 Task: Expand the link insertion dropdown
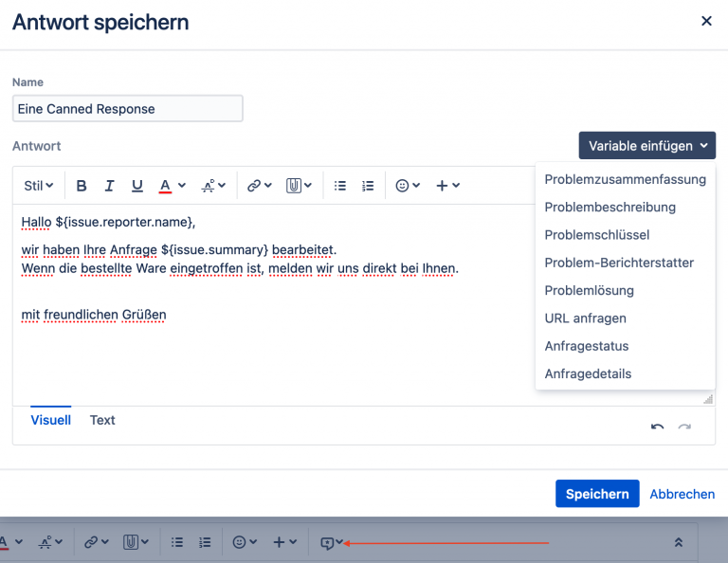(x=259, y=186)
